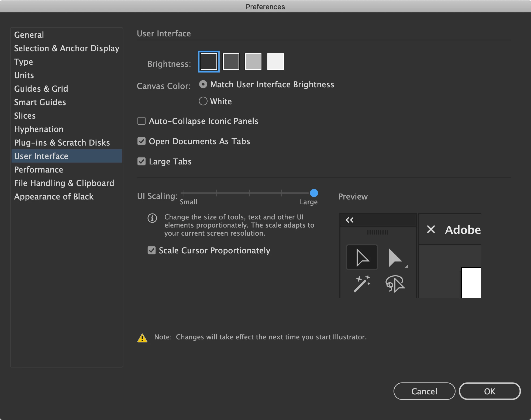Select White canvas color radio button
Image resolution: width=531 pixels, height=420 pixels.
click(x=203, y=101)
